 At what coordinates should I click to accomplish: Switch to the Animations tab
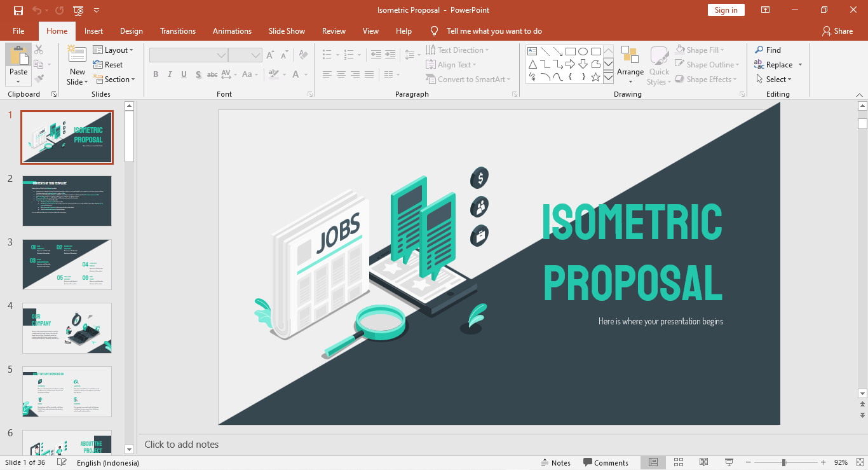pyautogui.click(x=232, y=31)
